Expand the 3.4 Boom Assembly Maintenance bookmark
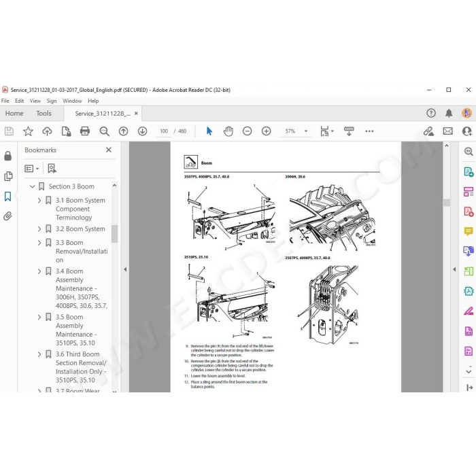 pyautogui.click(x=39, y=271)
